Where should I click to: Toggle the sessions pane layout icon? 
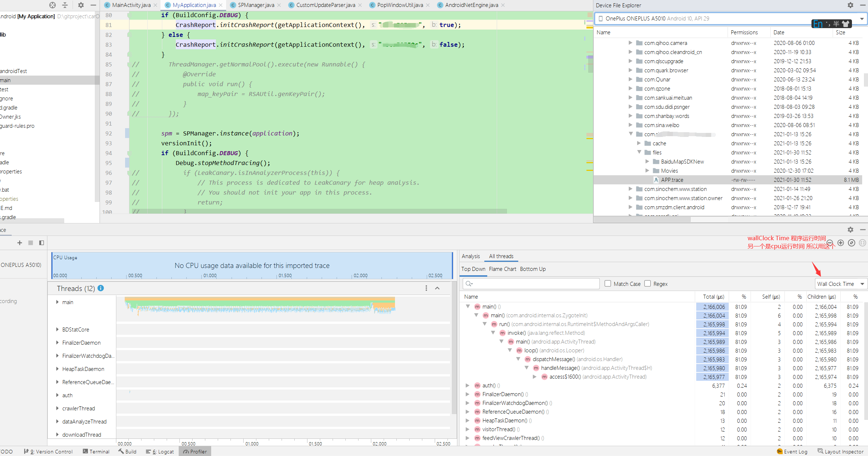[x=42, y=243]
